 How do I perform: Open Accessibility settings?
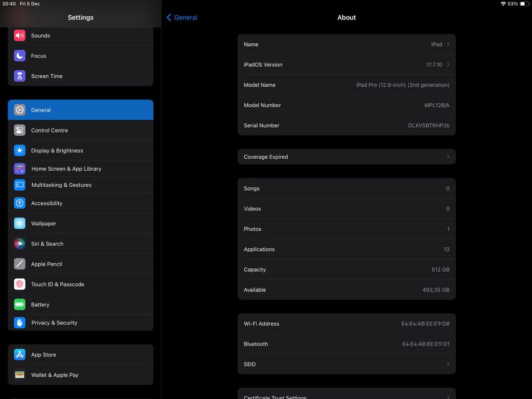click(80, 203)
